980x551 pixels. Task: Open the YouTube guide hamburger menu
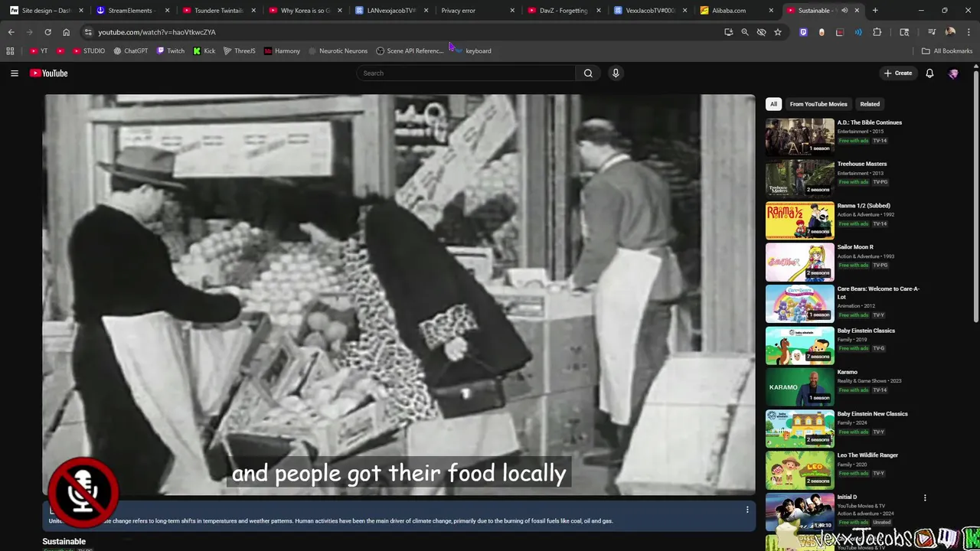(x=14, y=73)
